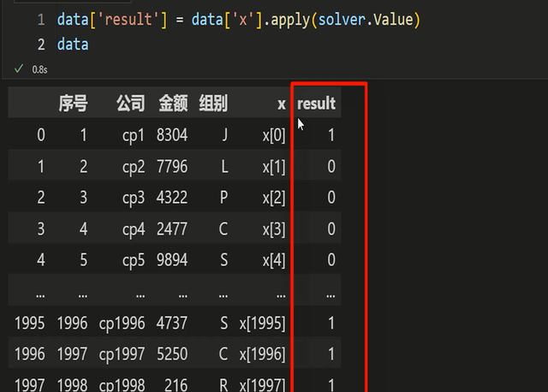Click group letter J in cp1 row
The image size is (548, 392).
point(224,135)
